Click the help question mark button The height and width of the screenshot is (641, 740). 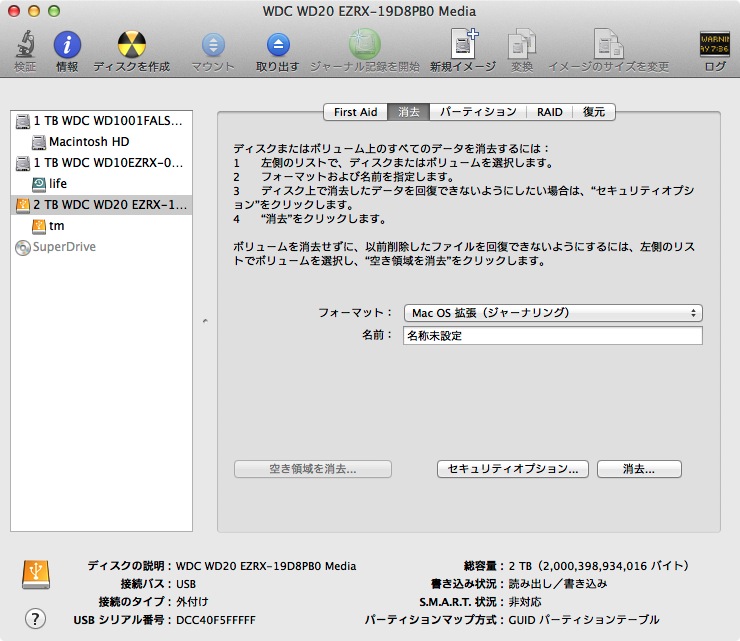click(36, 619)
